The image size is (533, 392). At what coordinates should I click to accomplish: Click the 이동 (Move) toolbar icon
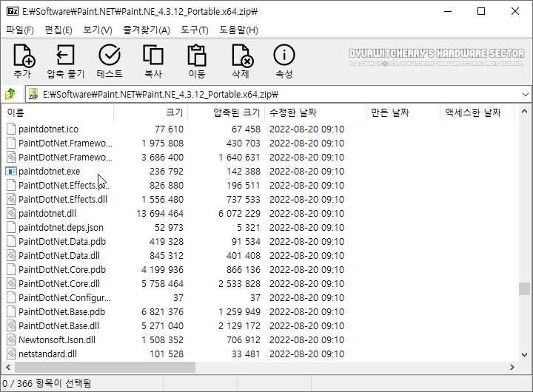197,55
